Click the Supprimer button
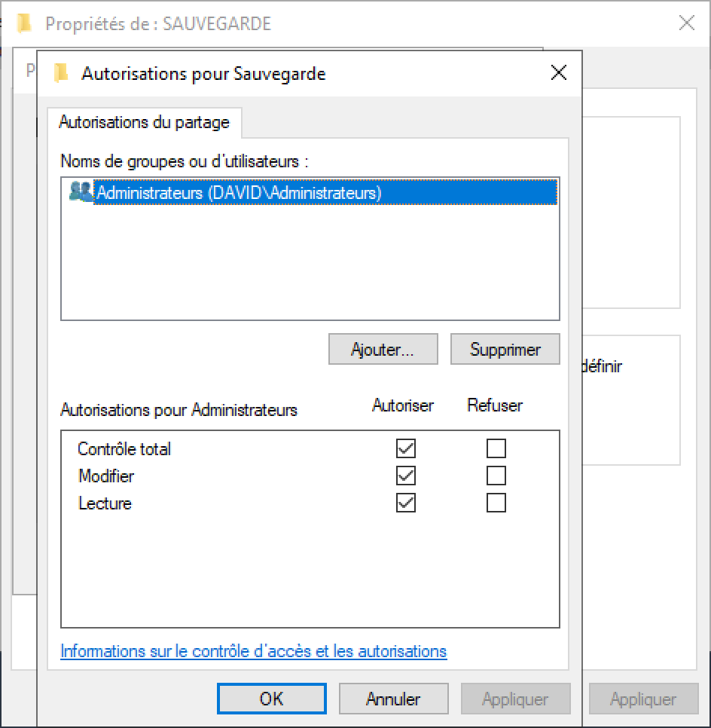This screenshot has width=711, height=728. coord(505,349)
